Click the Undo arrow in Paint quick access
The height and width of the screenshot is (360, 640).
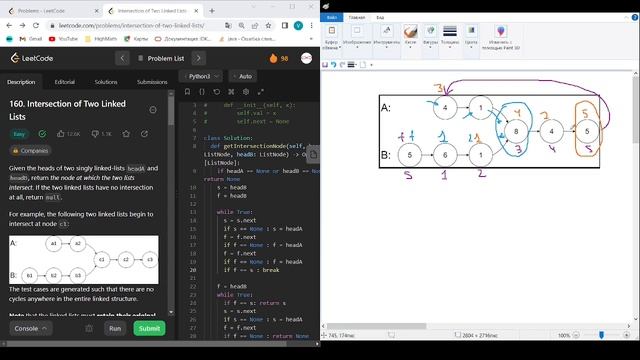click(333, 65)
